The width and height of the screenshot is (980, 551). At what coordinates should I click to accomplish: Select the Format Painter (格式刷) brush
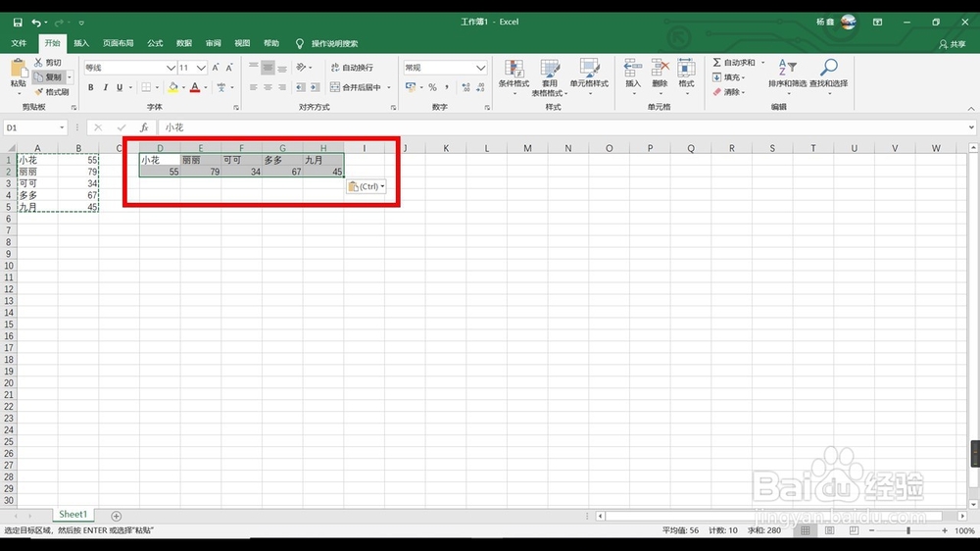point(52,92)
